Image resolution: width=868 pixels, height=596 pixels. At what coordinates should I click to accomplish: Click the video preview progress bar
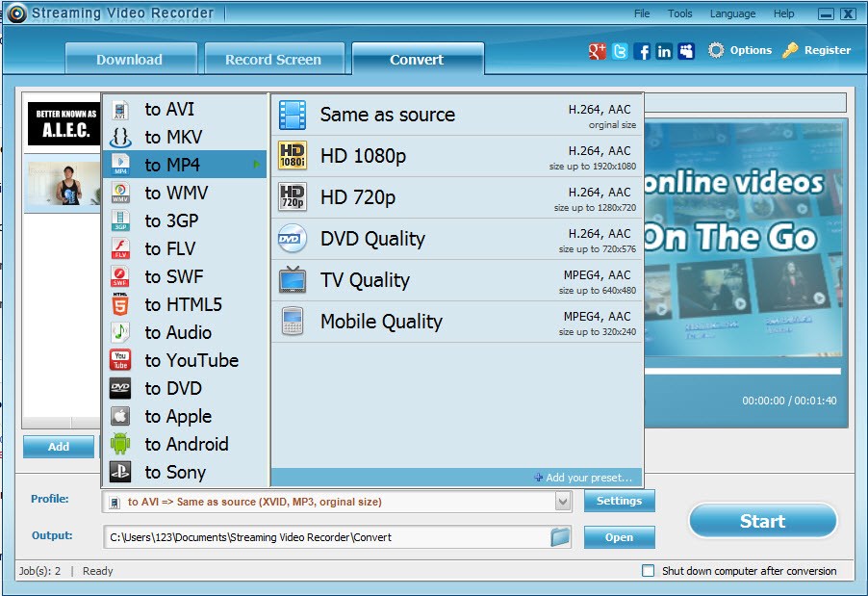[x=742, y=371]
